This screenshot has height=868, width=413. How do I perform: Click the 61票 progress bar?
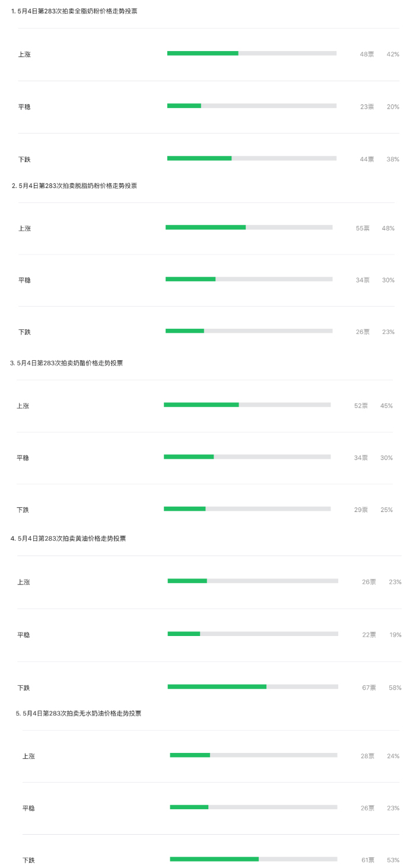click(253, 859)
